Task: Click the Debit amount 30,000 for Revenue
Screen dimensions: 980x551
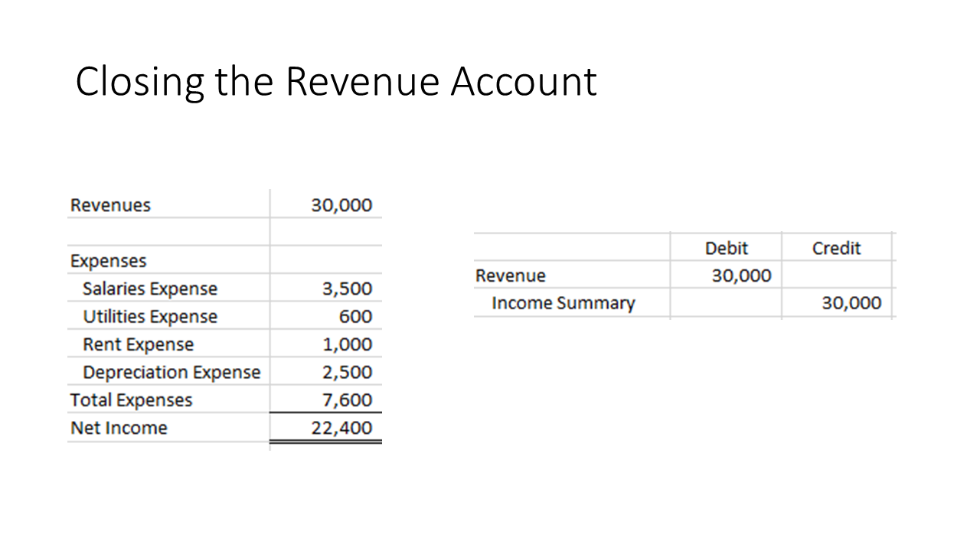Action: [742, 275]
